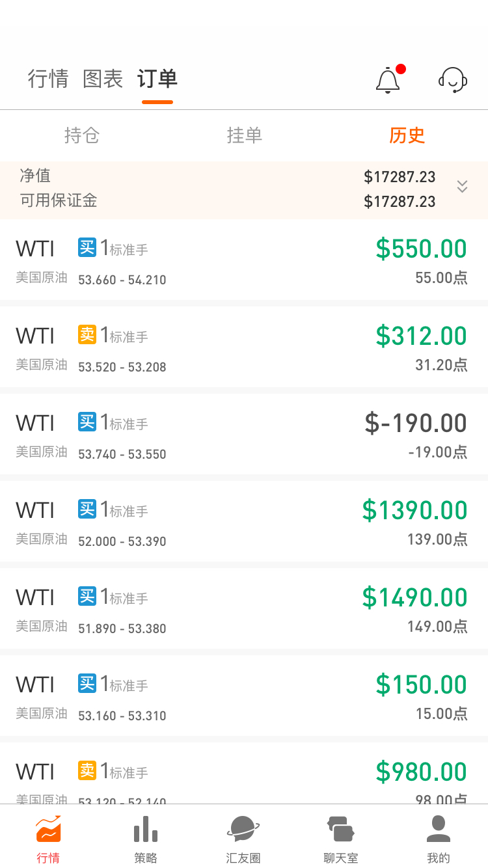Viewport: 488px width, 868px height.
Task: Click the orange 卖 badge on the $312.00 order
Action: (87, 334)
